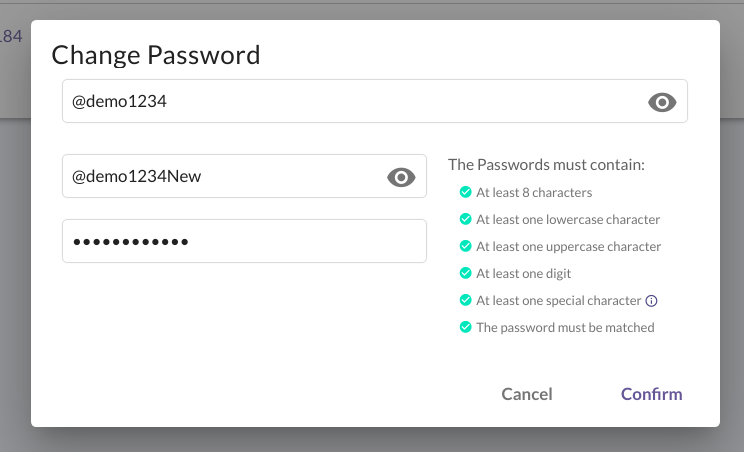The image size is (744, 452).
Task: Open the special character info icon
Action: (651, 301)
